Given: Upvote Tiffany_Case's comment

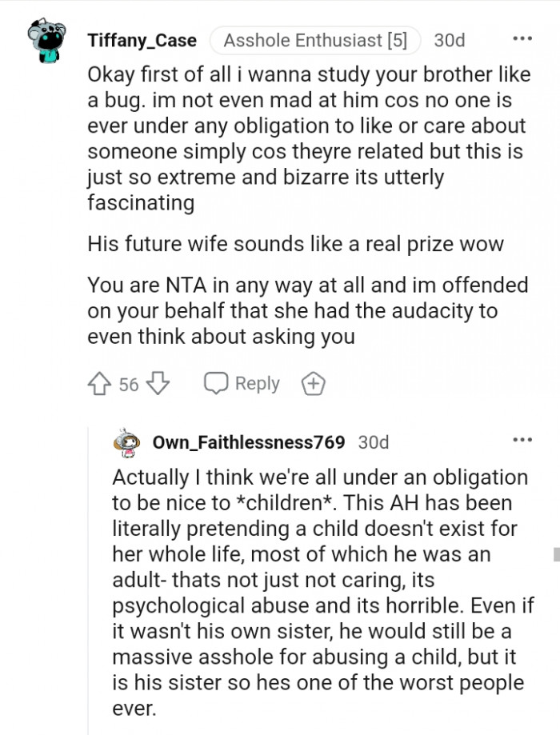Looking at the screenshot, I should [101, 385].
